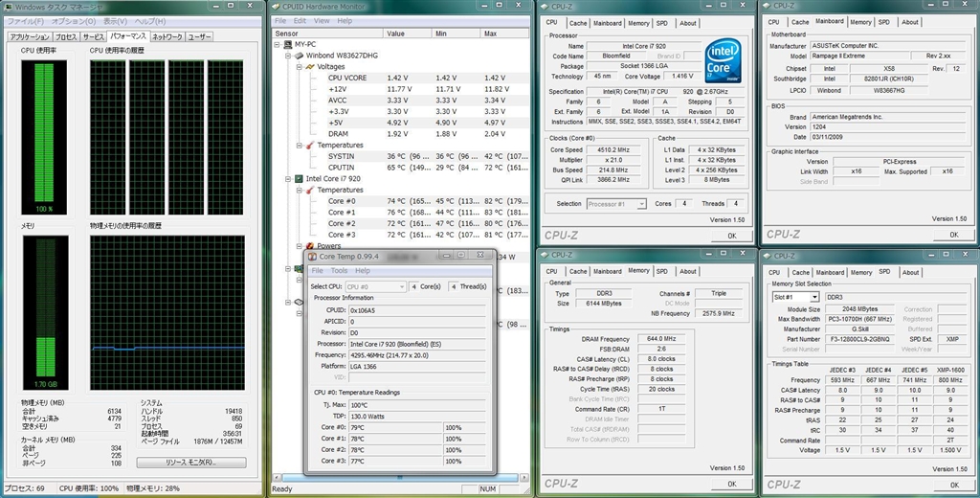The image size is (980, 498).
Task: Click the Core Speed value 4510.2 MHz
Action: click(x=613, y=150)
